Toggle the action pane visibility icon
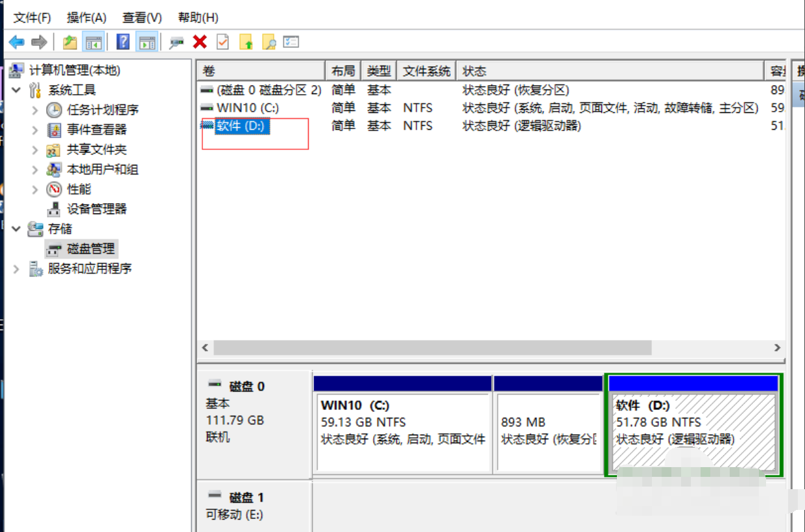Screen dimensions: 805x532 [x=146, y=42]
